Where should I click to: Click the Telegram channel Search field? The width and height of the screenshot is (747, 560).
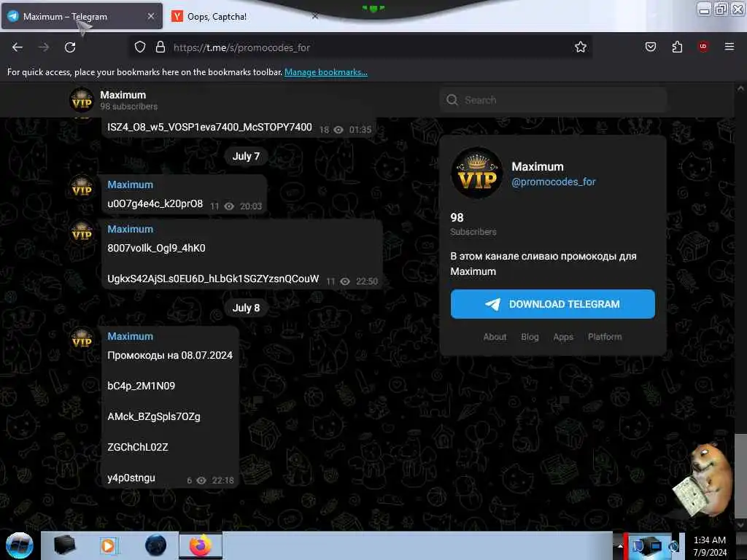[553, 100]
